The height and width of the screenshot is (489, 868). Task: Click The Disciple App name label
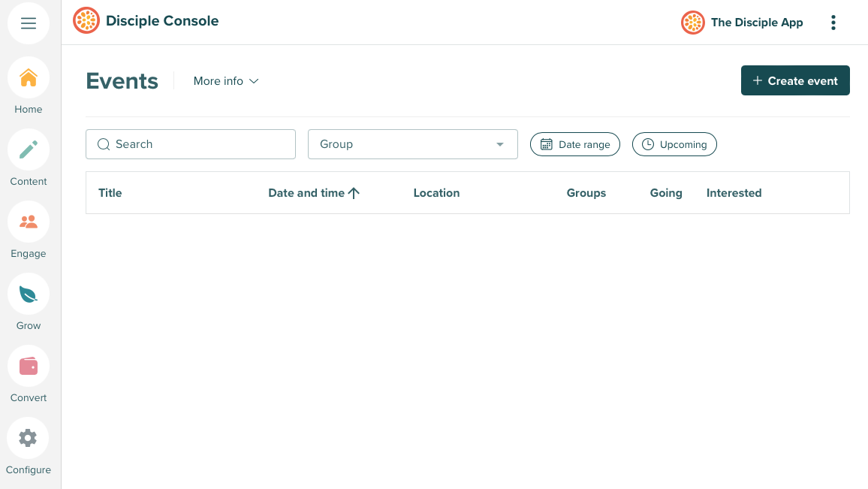[757, 23]
